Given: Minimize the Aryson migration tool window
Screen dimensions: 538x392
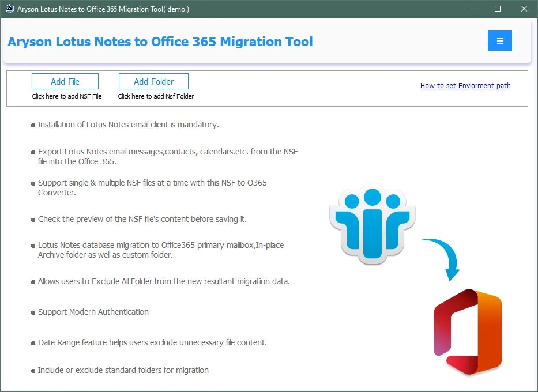Looking at the screenshot, I should coord(472,9).
